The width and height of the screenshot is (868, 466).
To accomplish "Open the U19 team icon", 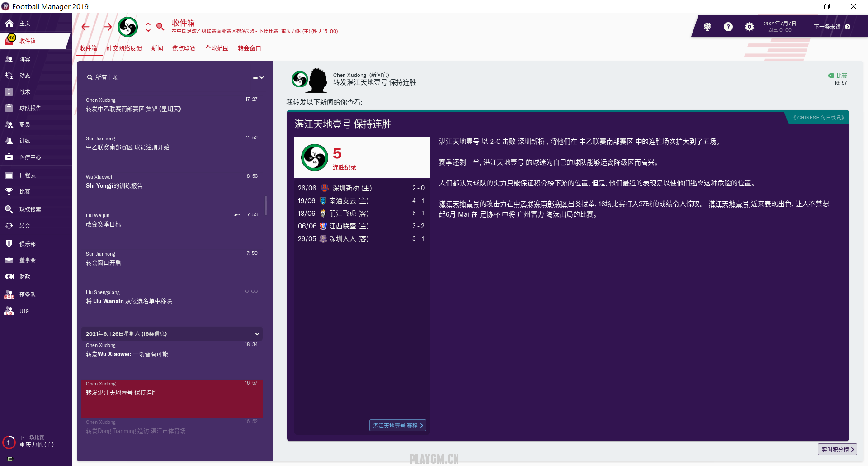I will point(9,311).
